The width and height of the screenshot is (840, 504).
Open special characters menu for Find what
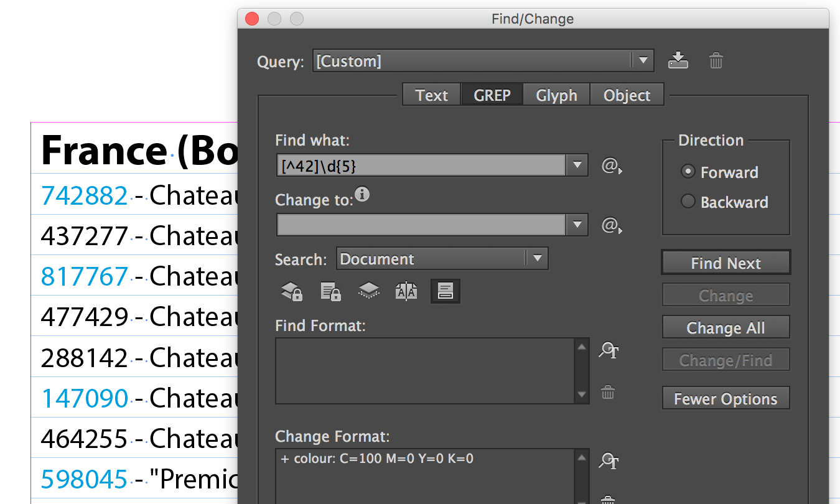pos(611,166)
